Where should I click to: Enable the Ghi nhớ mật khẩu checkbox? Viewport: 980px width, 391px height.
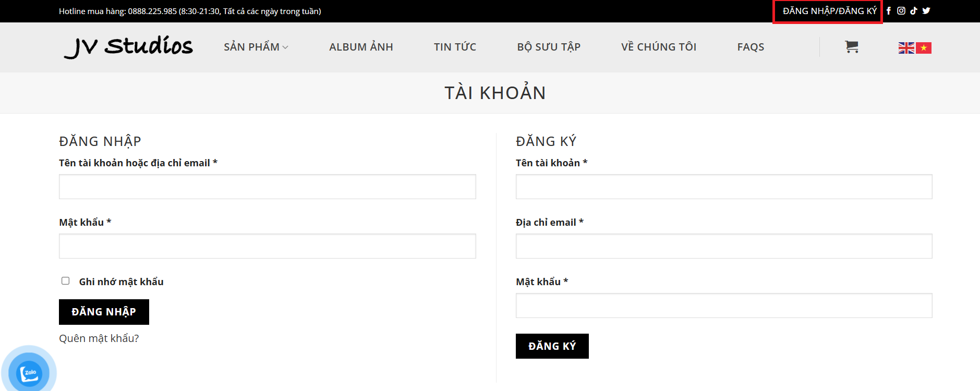click(66, 281)
